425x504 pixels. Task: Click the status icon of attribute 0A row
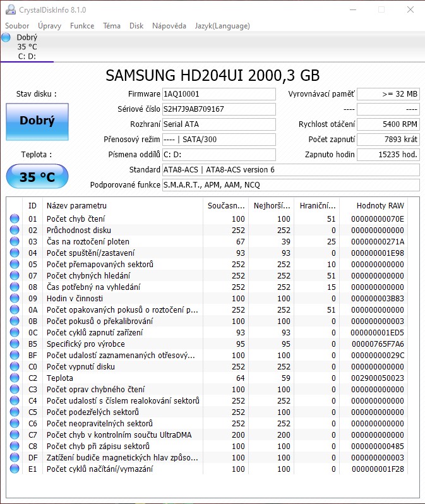click(15, 309)
